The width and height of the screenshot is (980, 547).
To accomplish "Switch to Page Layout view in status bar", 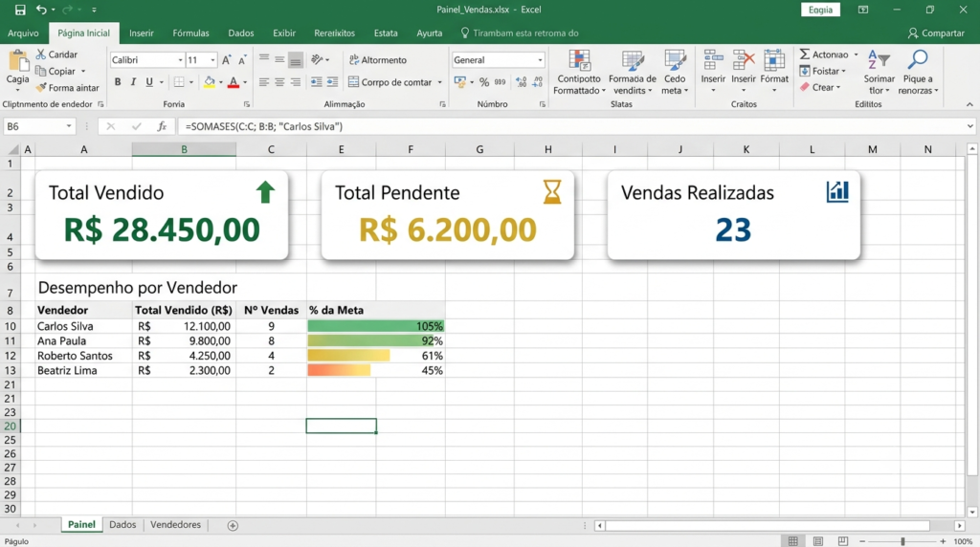I will (817, 540).
